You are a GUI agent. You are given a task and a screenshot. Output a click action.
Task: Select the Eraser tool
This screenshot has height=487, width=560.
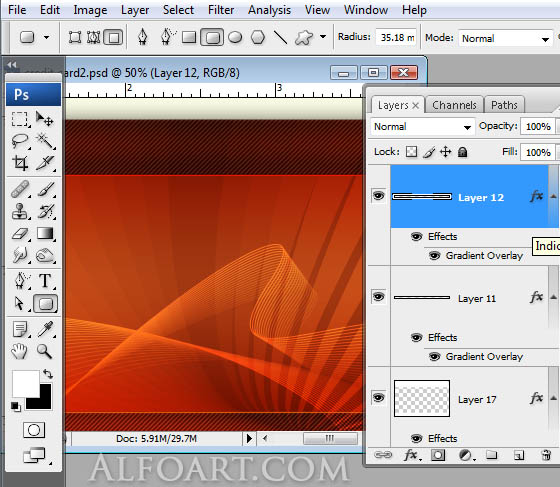(20, 234)
